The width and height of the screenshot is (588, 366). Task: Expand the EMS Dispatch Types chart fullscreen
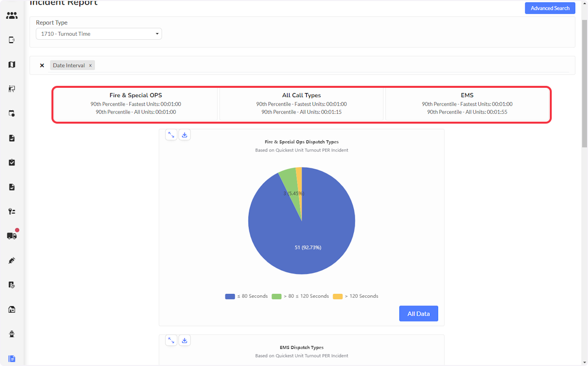171,340
